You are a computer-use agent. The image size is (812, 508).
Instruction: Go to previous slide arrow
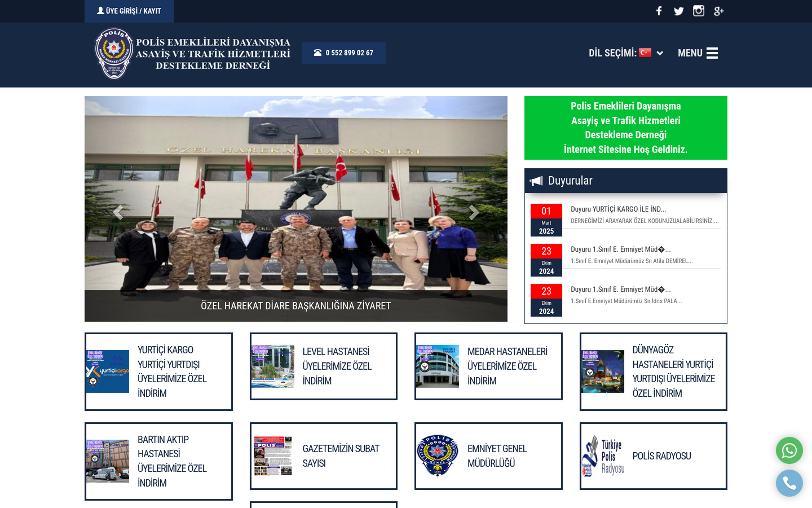point(118,212)
